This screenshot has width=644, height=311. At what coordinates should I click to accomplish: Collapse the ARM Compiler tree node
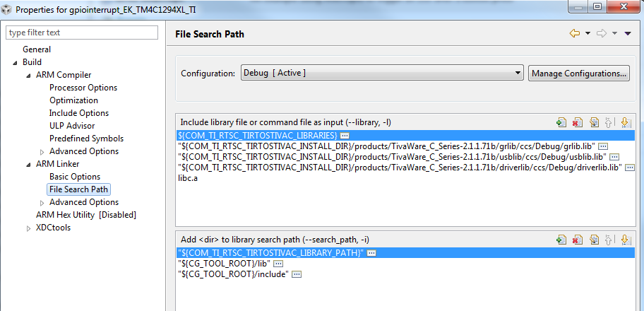[x=28, y=76]
